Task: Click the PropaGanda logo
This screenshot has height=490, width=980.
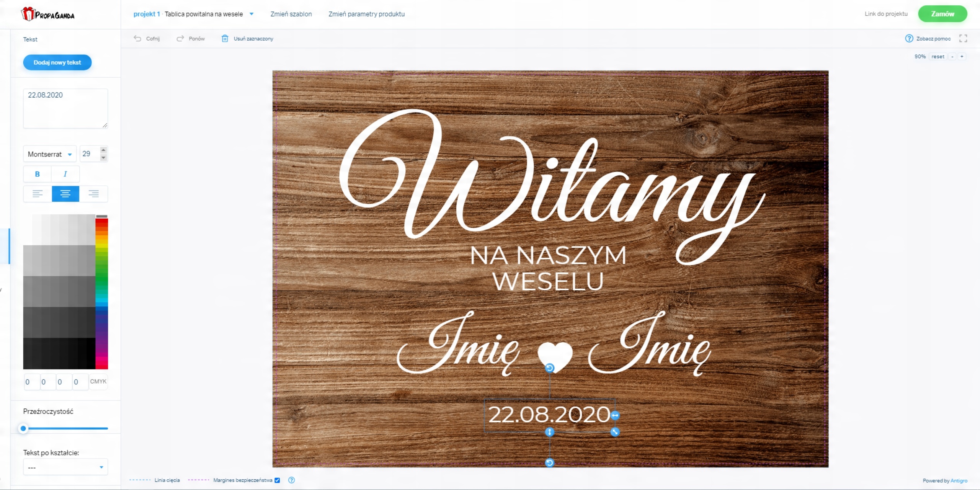Action: (48, 14)
